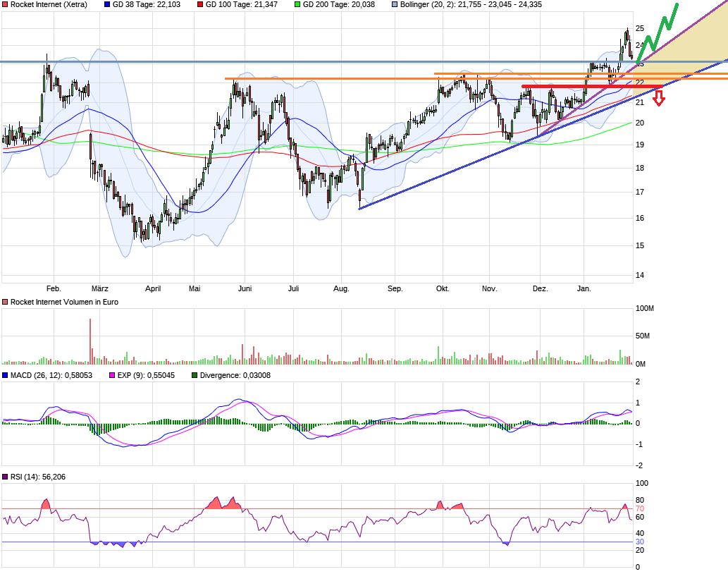Screen dimensions: 728x574
Task: Click the red GD 100 Tage legend square
Action: pos(199,5)
